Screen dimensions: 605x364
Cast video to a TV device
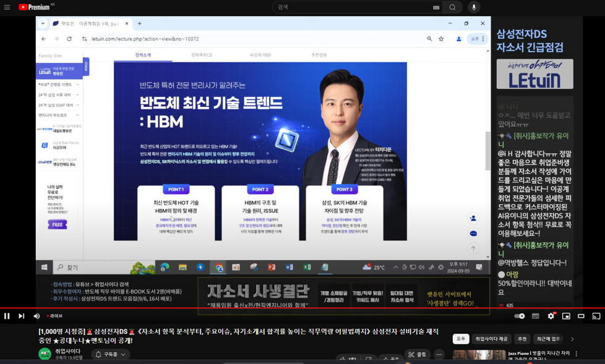pyautogui.click(x=596, y=316)
